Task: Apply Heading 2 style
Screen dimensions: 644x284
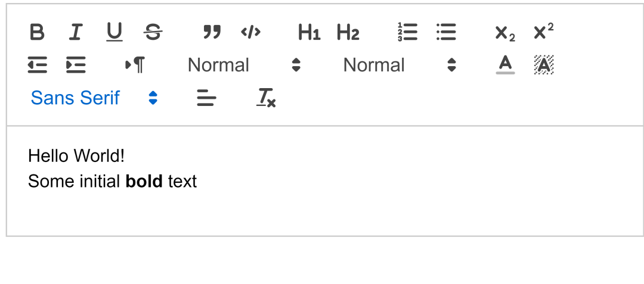Action: [348, 32]
